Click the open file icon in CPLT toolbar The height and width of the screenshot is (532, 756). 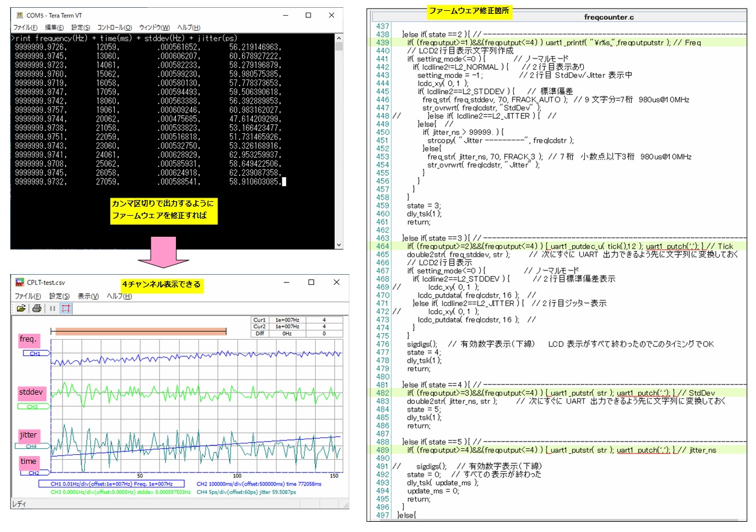click(x=21, y=308)
